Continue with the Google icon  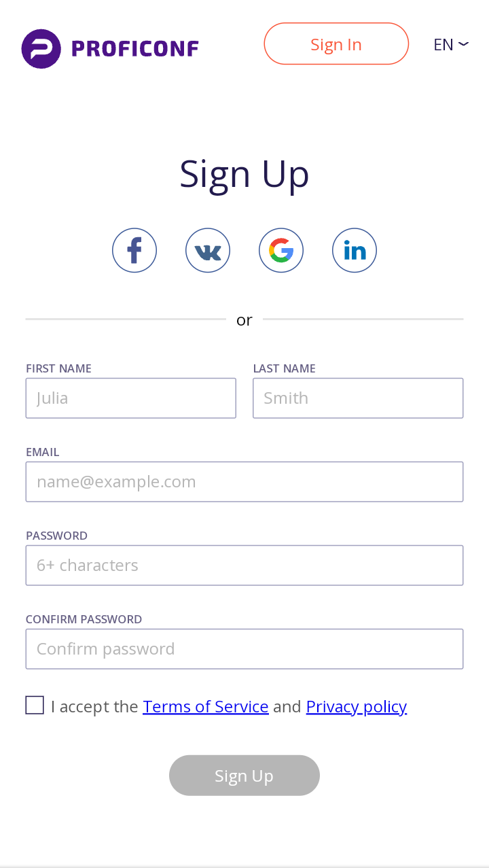(x=281, y=250)
